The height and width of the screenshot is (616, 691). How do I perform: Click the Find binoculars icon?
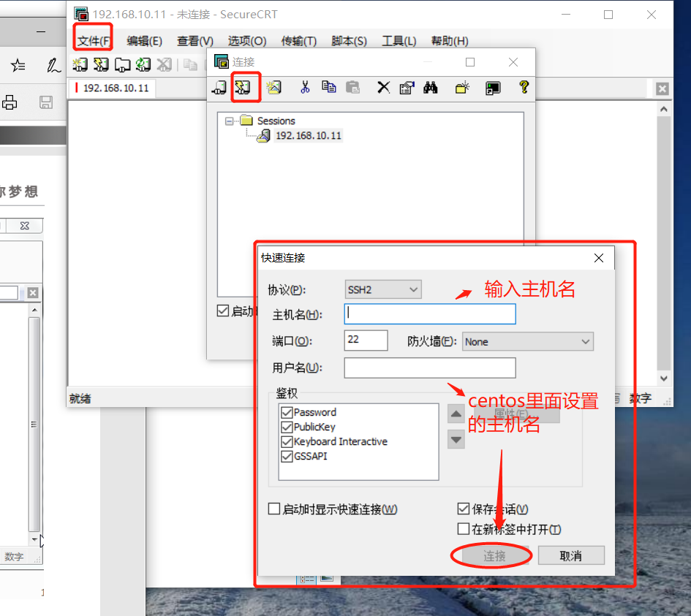coord(431,87)
